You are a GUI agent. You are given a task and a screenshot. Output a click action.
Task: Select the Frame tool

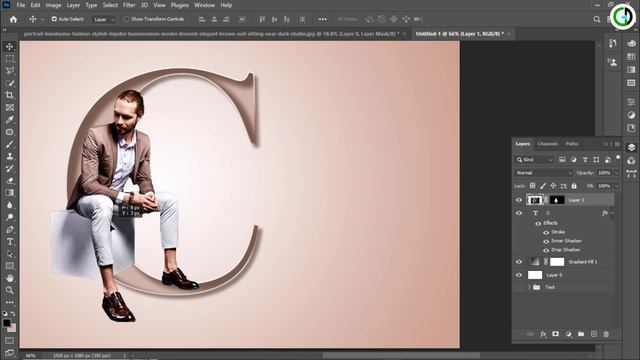9,107
